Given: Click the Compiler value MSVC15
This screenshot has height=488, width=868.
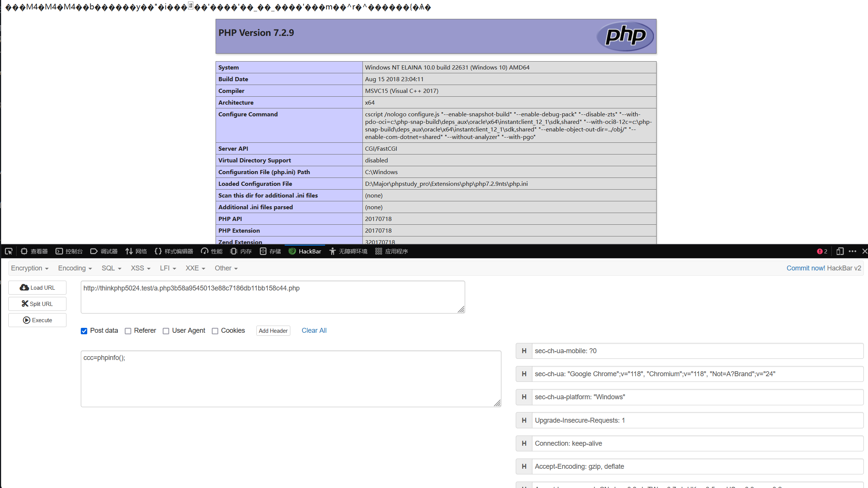Looking at the screenshot, I should 402,91.
